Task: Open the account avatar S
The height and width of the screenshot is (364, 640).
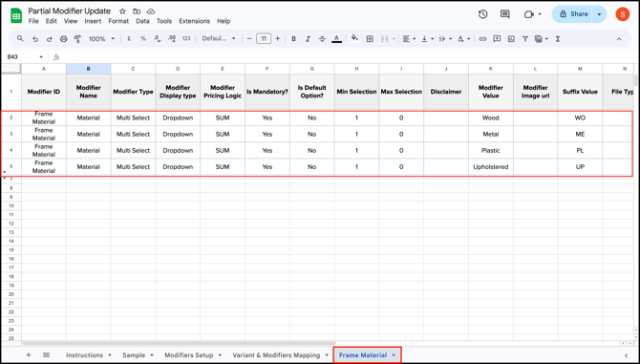Action: 623,14
